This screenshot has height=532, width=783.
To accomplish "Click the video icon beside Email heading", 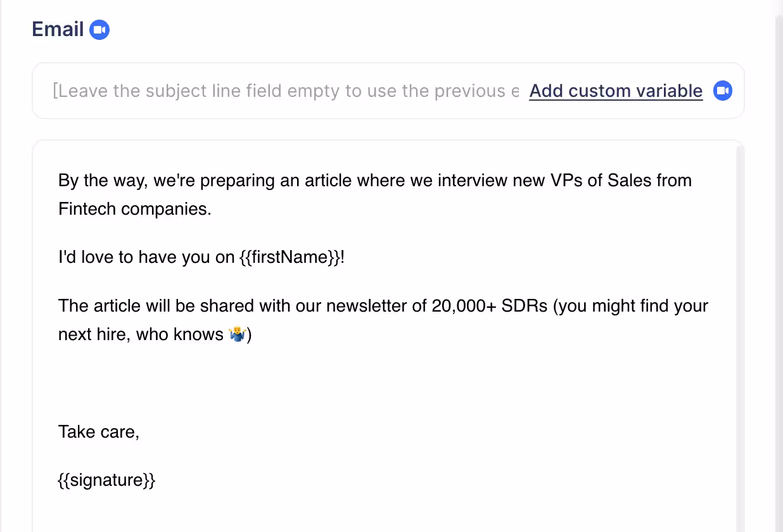I will click(x=99, y=30).
